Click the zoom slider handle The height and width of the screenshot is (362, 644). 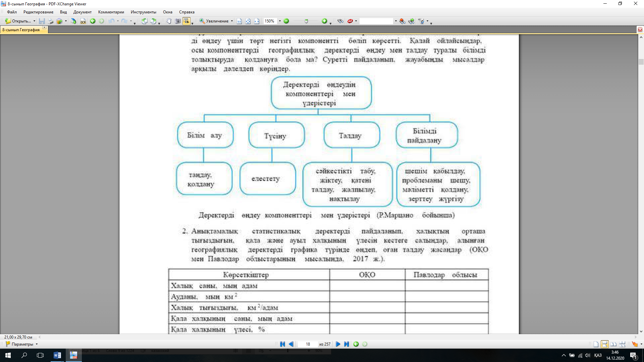[x=306, y=21]
